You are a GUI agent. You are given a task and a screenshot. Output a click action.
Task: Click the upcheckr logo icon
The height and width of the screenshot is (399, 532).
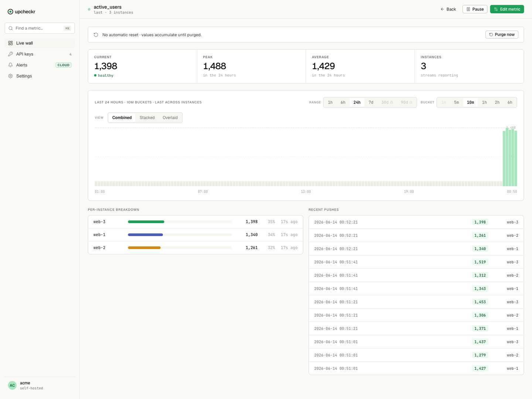10,11
